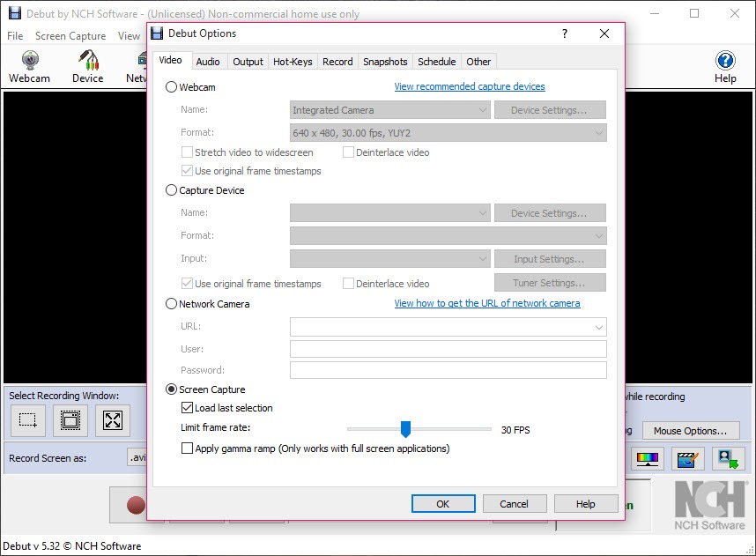Open the webcam overlay icon
This screenshot has height=556, width=756.
[x=728, y=458]
